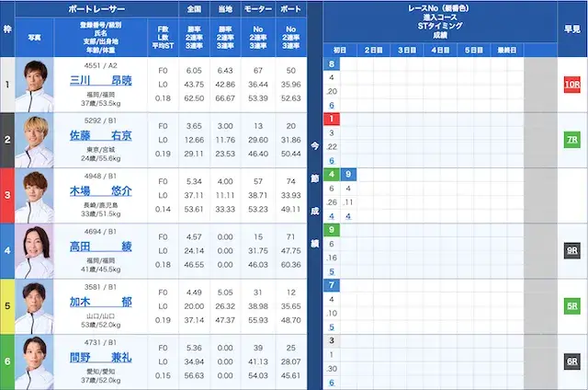Screen dimensions: 588x390
Task: Click motor 3連率 55.93 in 加木 row
Action: pos(258,320)
